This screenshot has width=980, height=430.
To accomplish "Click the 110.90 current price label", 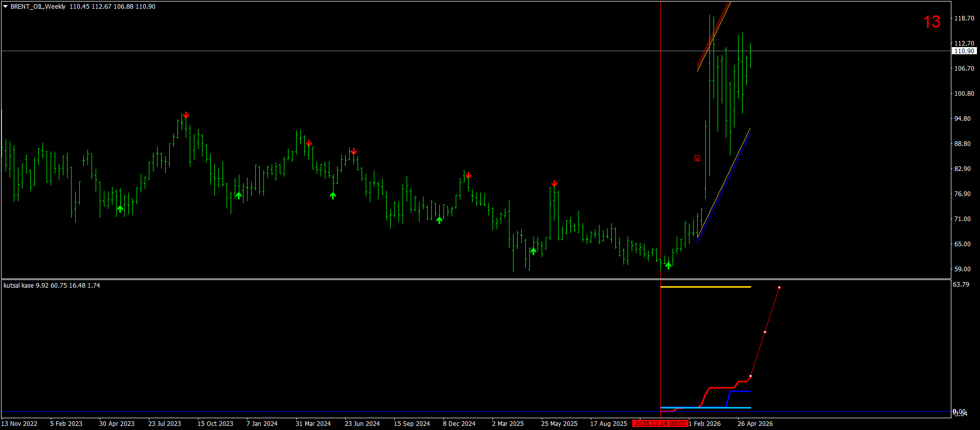I will (x=964, y=51).
